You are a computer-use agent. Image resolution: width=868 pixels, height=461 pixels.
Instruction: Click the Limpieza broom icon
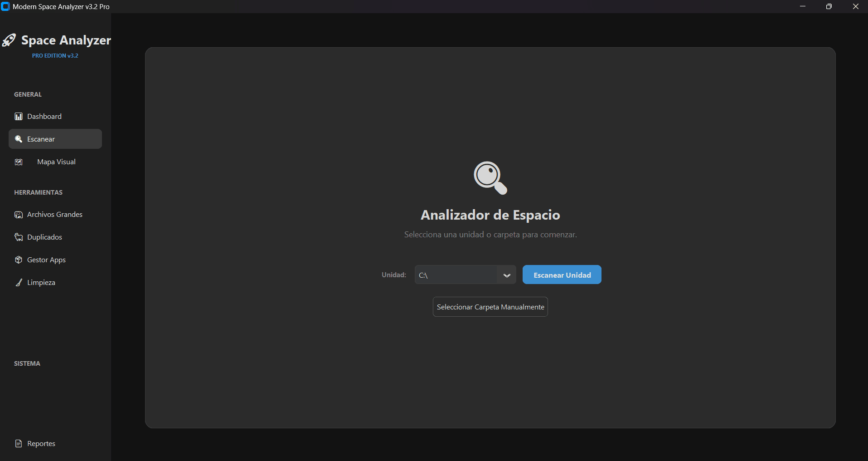pyautogui.click(x=19, y=283)
